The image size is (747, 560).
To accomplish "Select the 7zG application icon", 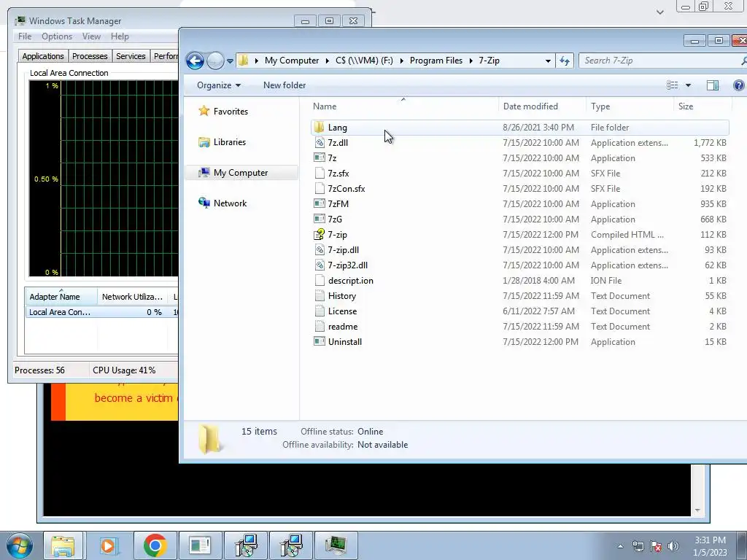I will (320, 219).
